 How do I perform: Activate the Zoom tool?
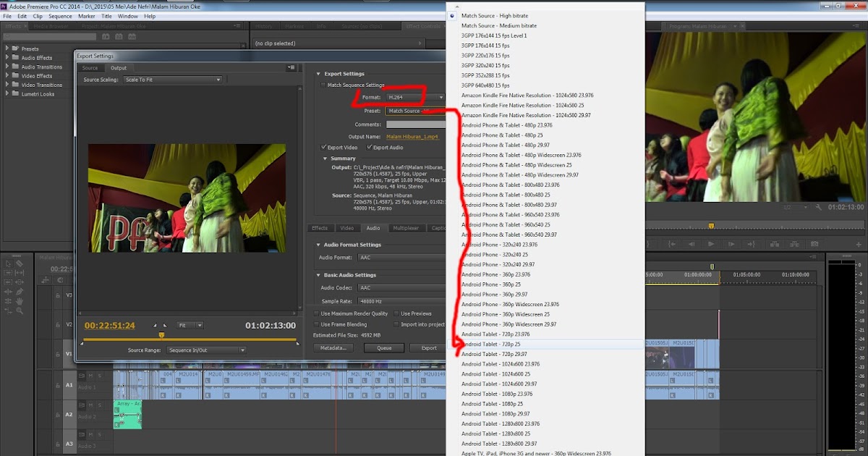(20, 311)
